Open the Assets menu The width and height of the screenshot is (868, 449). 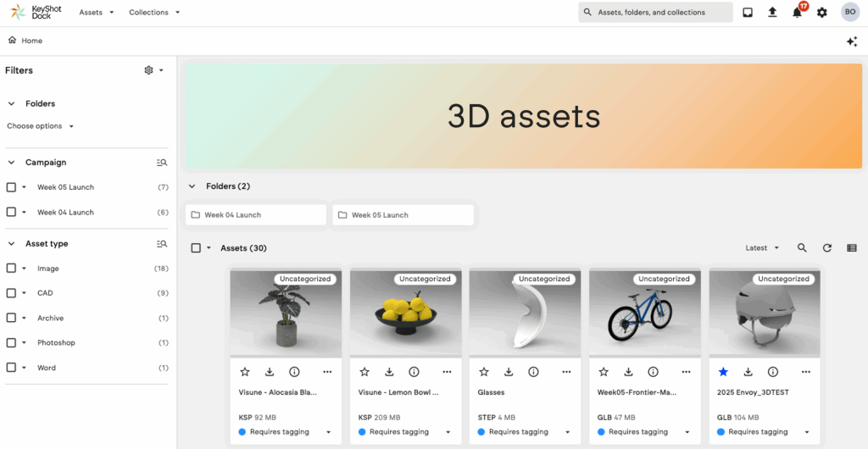96,13
